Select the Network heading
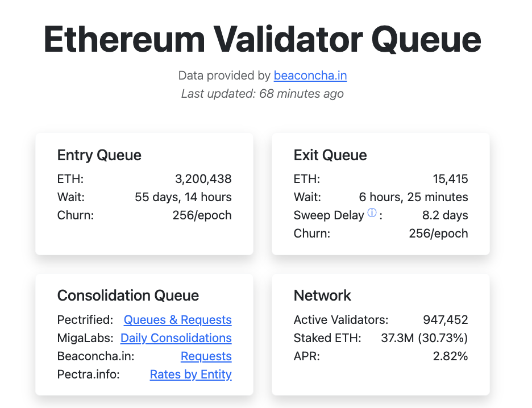 [322, 295]
